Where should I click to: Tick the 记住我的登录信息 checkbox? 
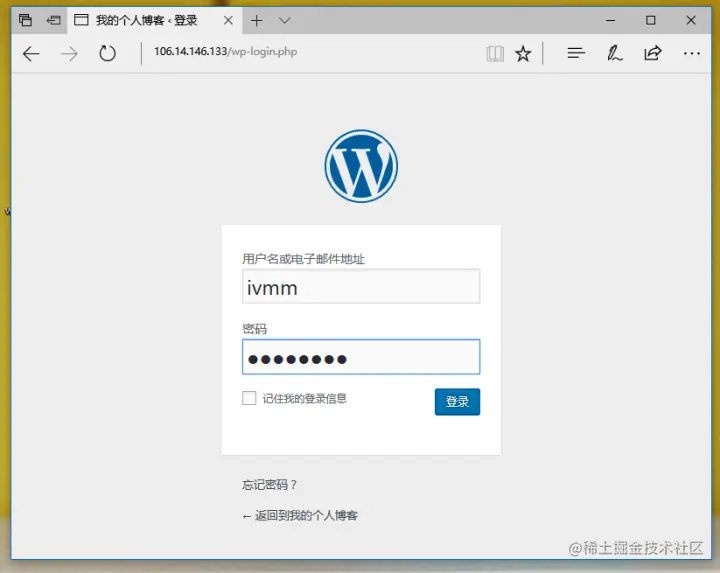(249, 398)
